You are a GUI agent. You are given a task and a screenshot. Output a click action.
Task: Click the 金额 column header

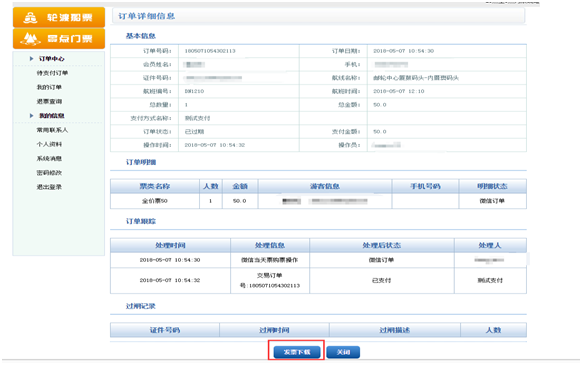click(240, 186)
